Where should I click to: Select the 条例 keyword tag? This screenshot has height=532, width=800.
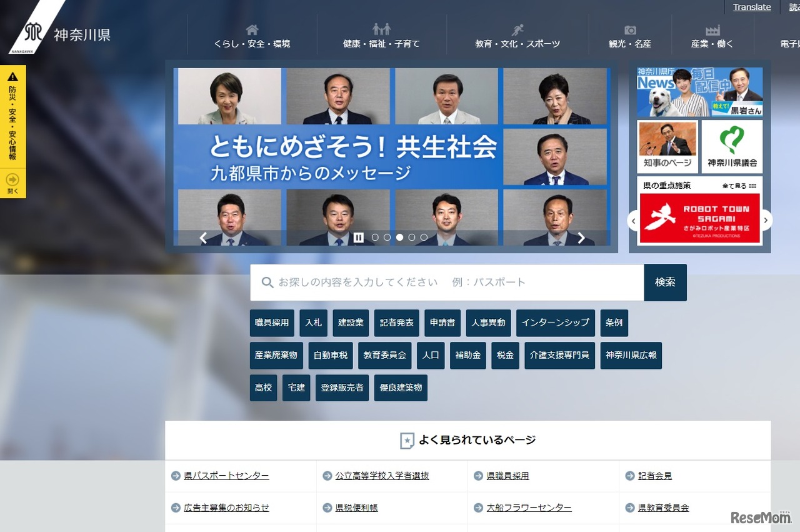coord(614,323)
